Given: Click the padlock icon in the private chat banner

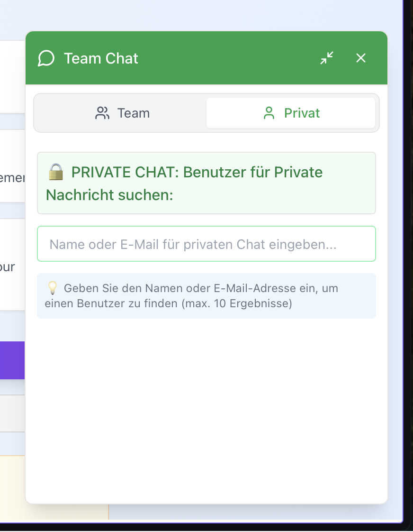Looking at the screenshot, I should [56, 172].
